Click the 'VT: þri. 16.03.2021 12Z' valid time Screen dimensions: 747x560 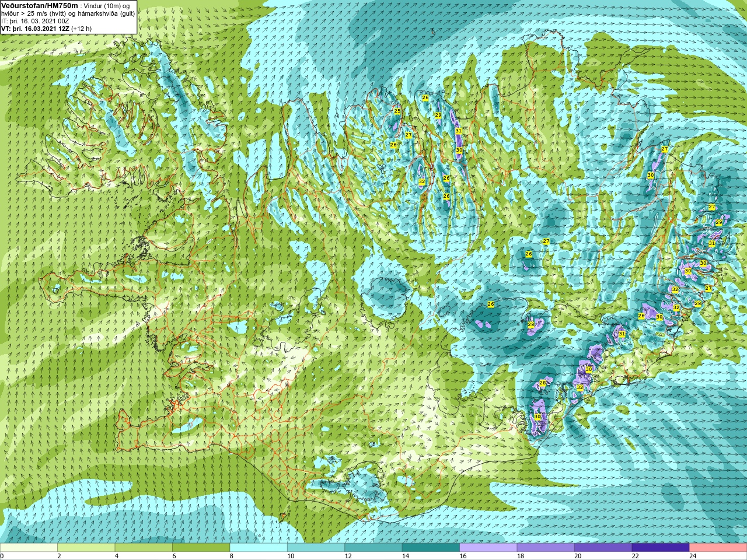35,28
